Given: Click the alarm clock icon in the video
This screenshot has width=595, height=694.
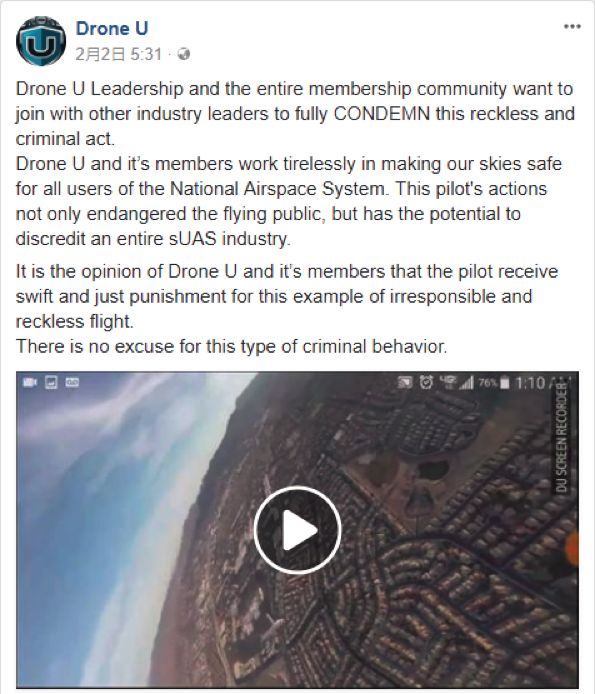Looking at the screenshot, I should point(426,382).
